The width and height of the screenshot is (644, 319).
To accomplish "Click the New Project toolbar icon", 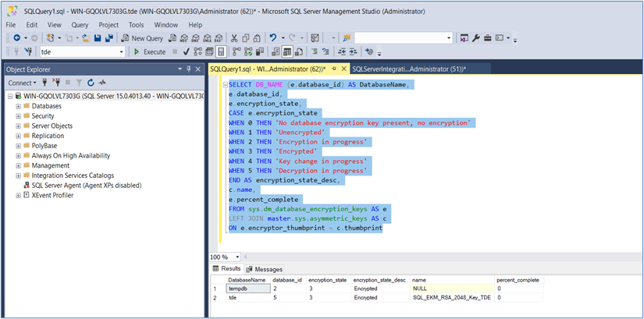I will pos(52,38).
